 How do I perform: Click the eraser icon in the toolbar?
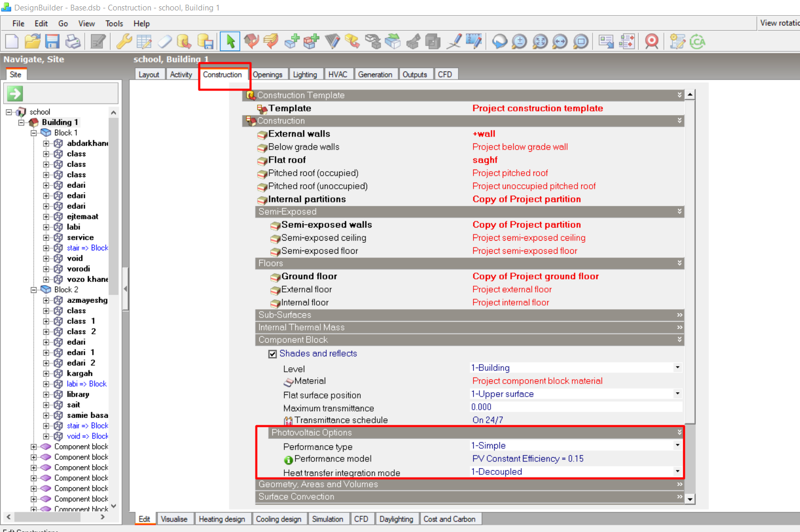click(165, 41)
